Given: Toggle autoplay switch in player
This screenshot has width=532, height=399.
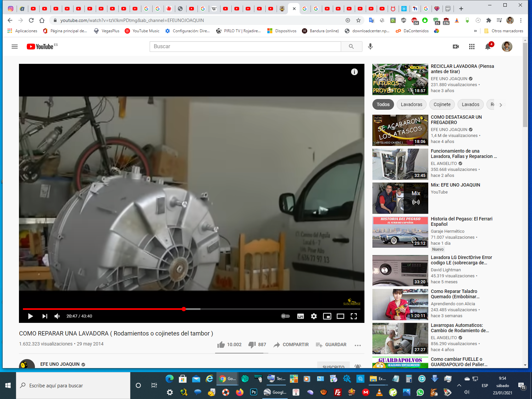Looking at the screenshot, I should point(285,316).
